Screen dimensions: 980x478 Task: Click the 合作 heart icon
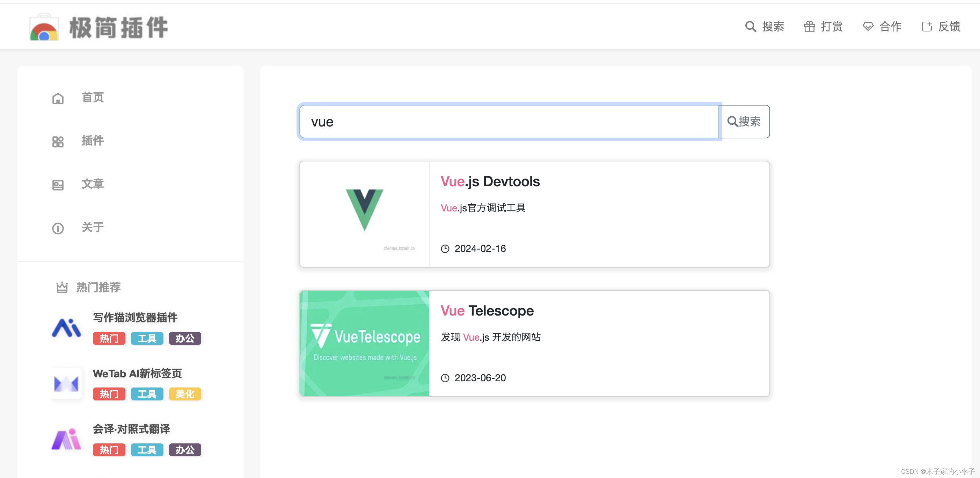pos(868,27)
